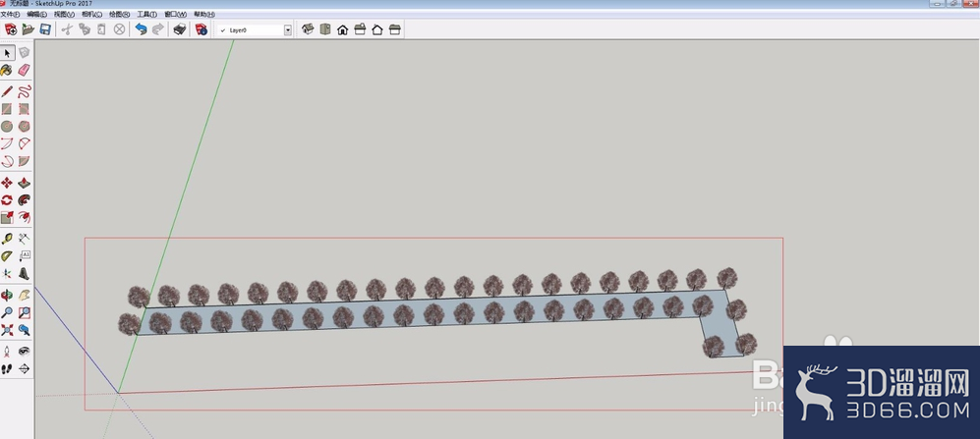The width and height of the screenshot is (980, 439).
Task: Select the 2 Point Arc tool
Action: coord(24,143)
